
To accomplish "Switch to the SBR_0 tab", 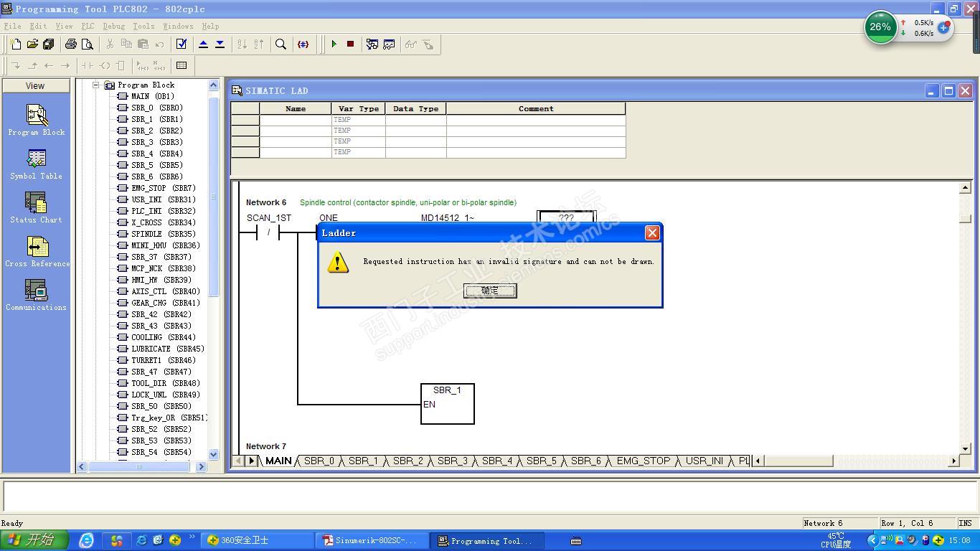I will [319, 461].
